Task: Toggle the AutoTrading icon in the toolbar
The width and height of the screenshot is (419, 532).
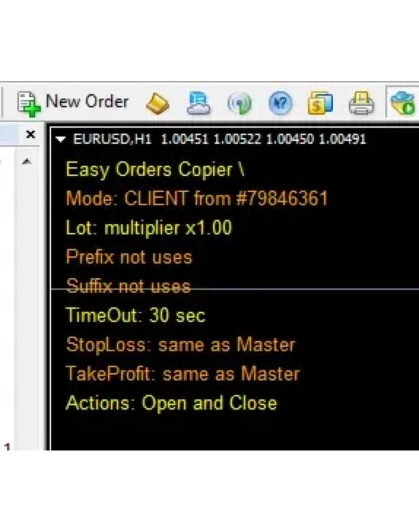Action: [x=403, y=103]
